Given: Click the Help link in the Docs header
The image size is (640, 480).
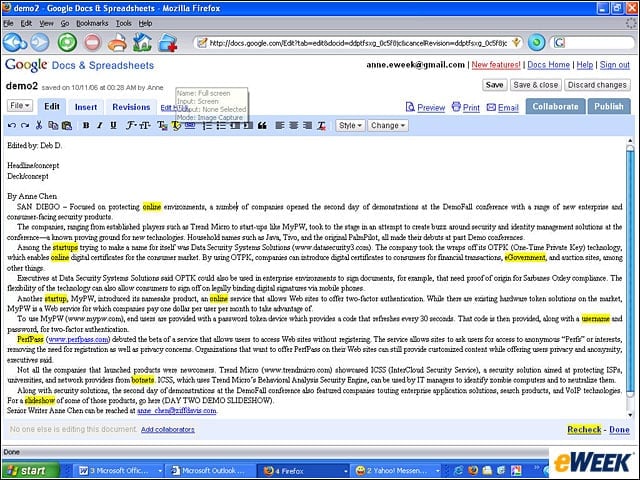Looking at the screenshot, I should (584, 65).
